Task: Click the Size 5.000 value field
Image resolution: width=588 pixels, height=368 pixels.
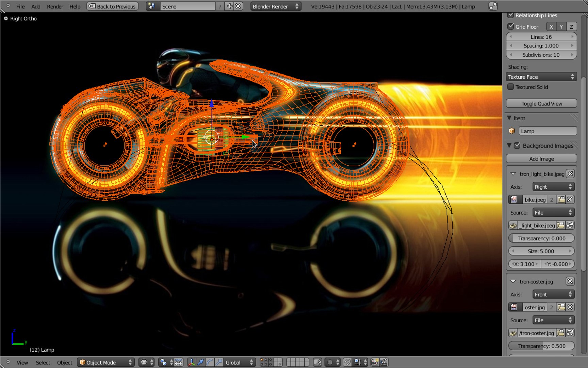Action: click(541, 251)
